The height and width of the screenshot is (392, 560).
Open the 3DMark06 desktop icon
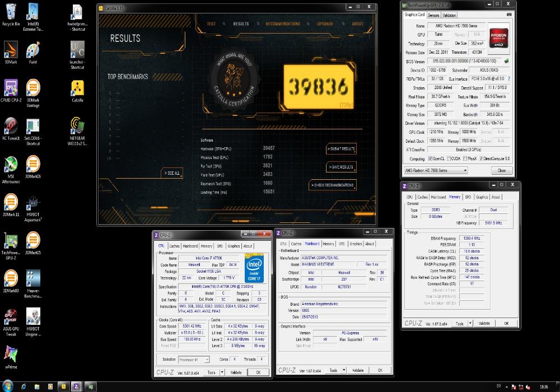[x=33, y=167]
